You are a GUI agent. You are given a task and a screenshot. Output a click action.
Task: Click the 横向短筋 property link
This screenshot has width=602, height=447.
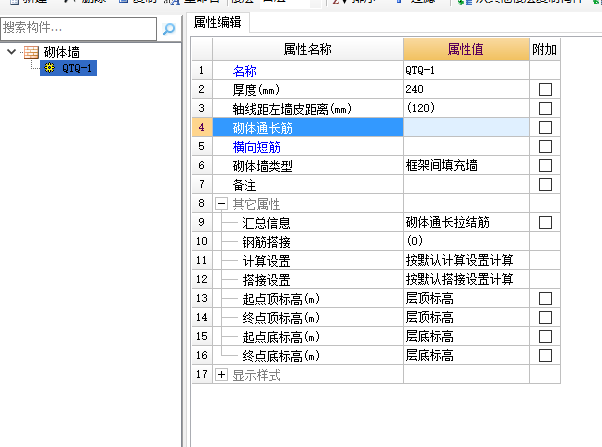coord(256,147)
